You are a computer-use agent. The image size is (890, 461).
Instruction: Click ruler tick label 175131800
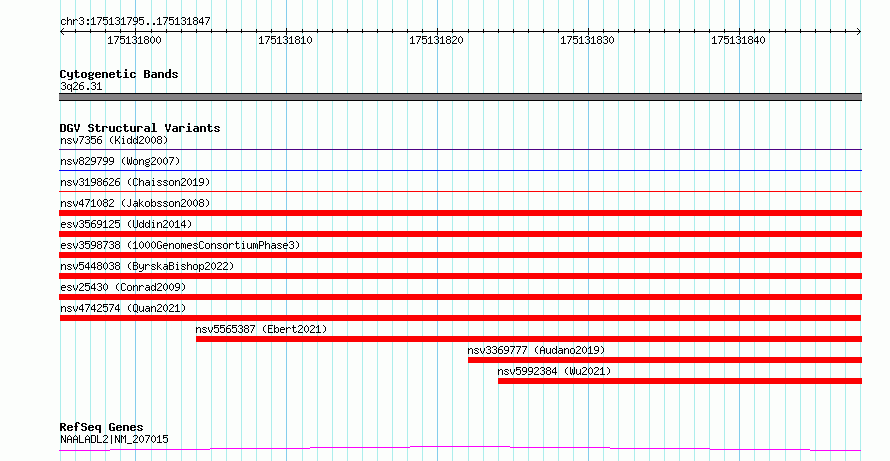(x=134, y=40)
